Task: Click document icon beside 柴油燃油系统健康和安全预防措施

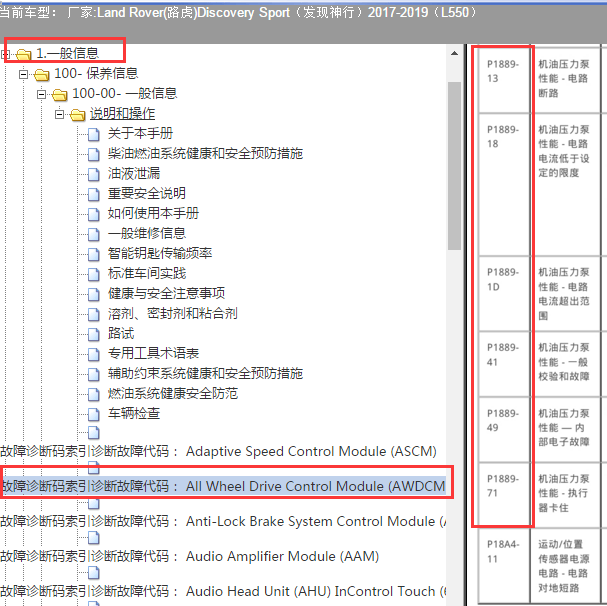Action: pos(94,155)
